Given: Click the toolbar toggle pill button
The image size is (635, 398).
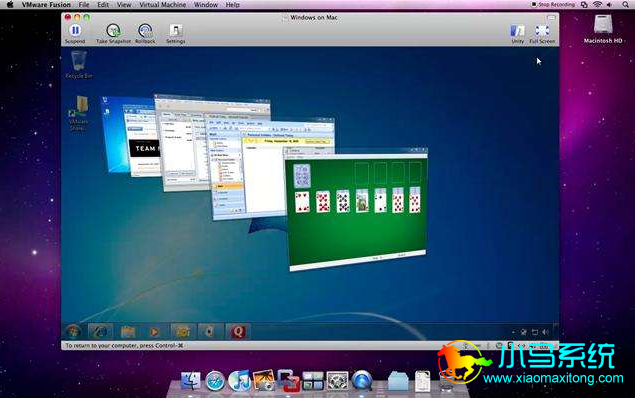Looking at the screenshot, I should 551,17.
